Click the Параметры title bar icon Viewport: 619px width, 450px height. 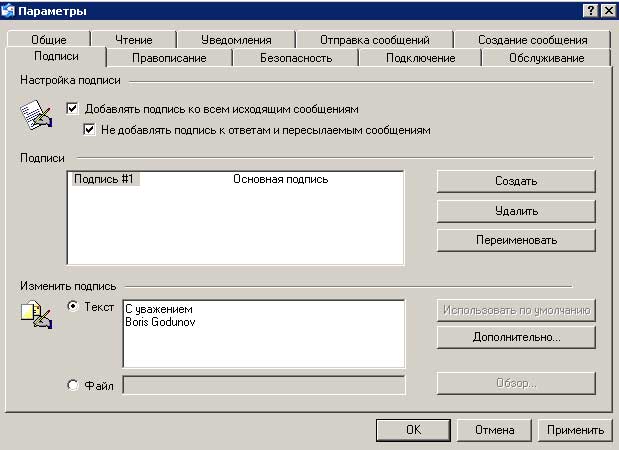pyautogui.click(x=9, y=10)
